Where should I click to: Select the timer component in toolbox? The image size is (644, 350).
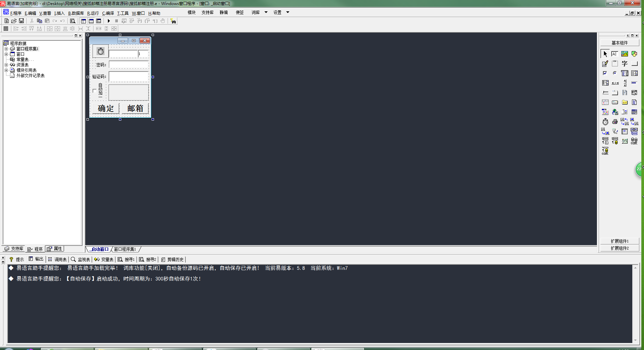tap(605, 122)
